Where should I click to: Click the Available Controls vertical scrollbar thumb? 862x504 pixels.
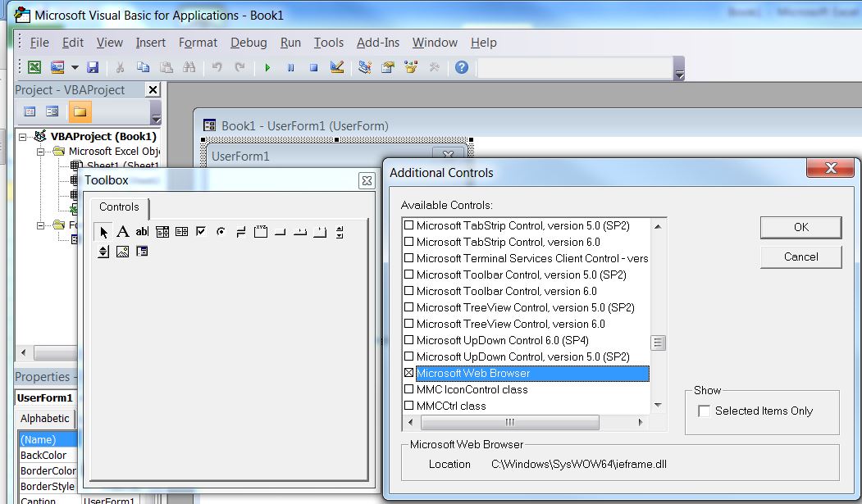[658, 343]
